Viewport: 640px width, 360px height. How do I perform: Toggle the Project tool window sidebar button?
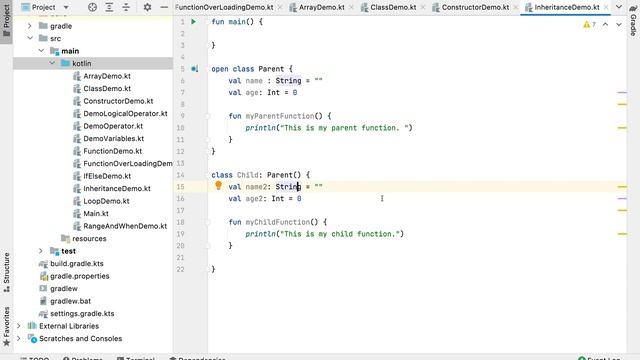point(7,22)
